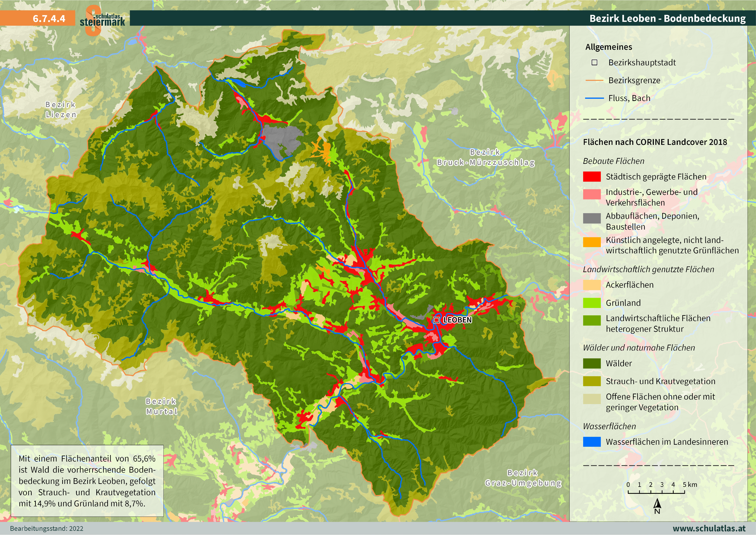Click the Bezirkshauptstadt square legend symbol
The image size is (756, 535).
[x=594, y=63]
